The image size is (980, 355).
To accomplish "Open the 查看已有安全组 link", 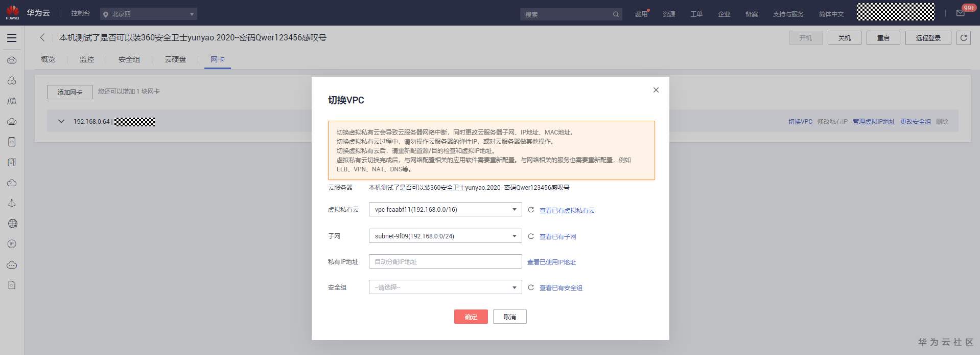I will (x=561, y=287).
